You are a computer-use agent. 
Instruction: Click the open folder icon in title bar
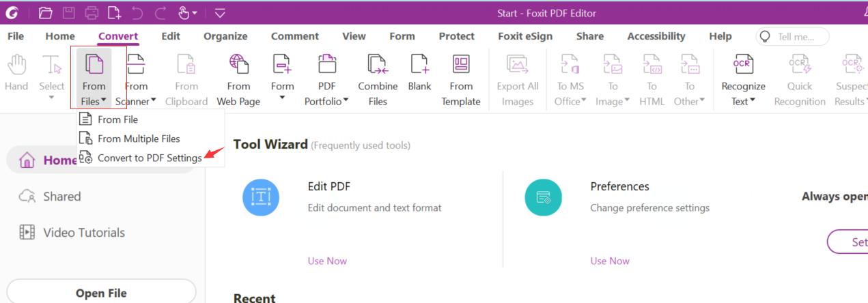[46, 12]
